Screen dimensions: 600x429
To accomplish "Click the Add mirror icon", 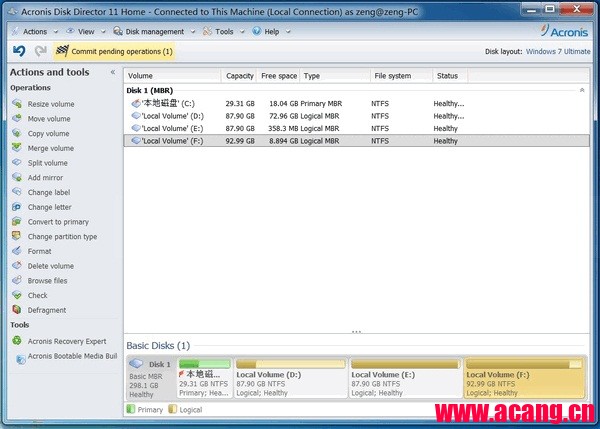I will click(x=17, y=177).
